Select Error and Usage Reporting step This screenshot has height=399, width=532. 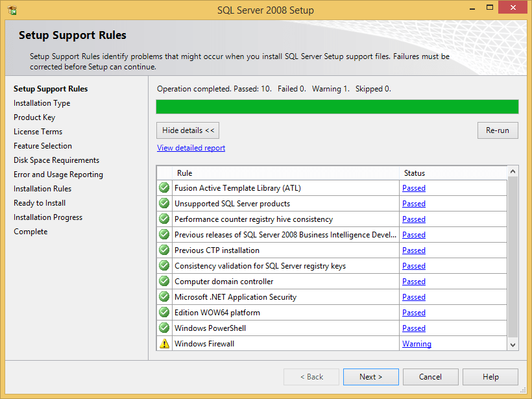click(x=58, y=175)
